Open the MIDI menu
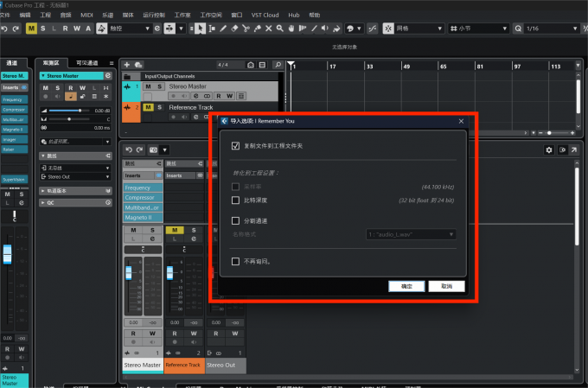Image resolution: width=588 pixels, height=388 pixels. (86, 15)
